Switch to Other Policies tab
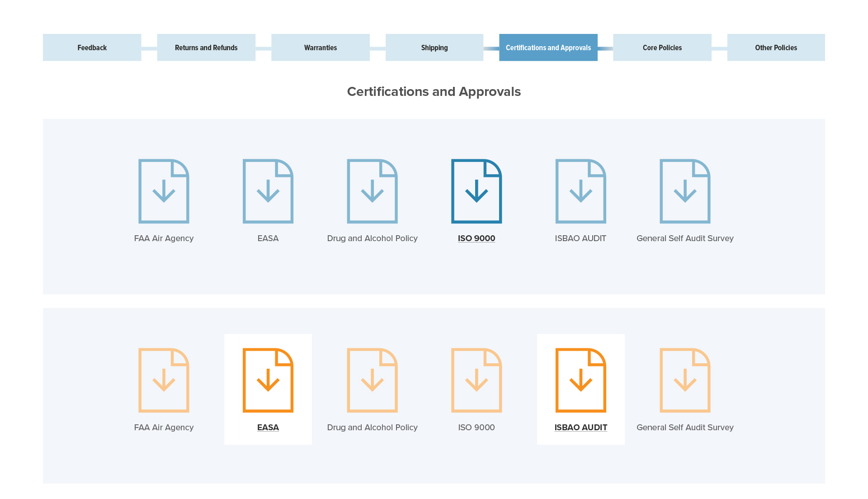 tap(776, 48)
